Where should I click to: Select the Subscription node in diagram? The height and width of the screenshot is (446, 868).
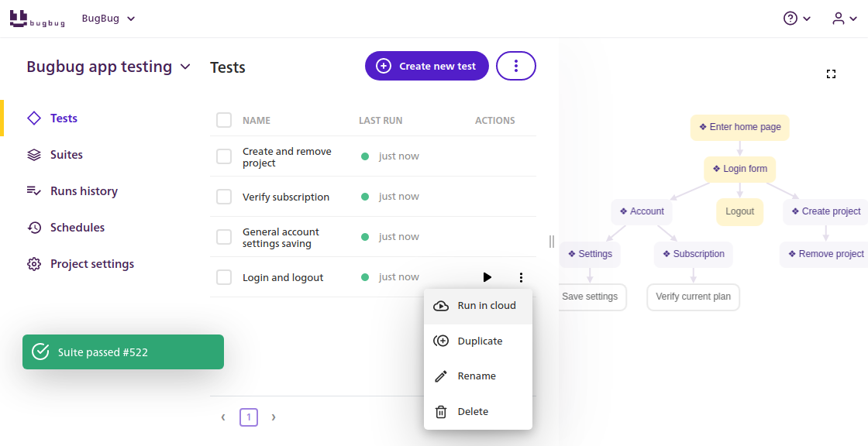pyautogui.click(x=693, y=255)
